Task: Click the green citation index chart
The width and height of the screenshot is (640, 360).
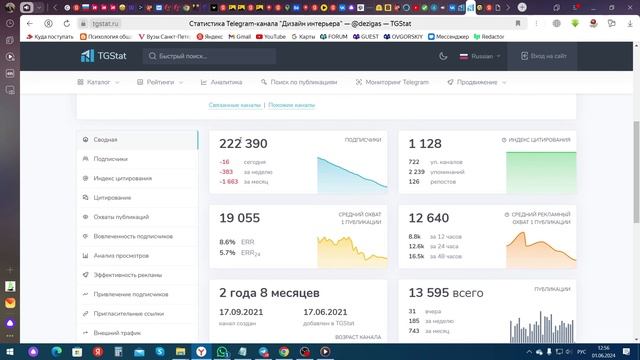Action: [541, 172]
